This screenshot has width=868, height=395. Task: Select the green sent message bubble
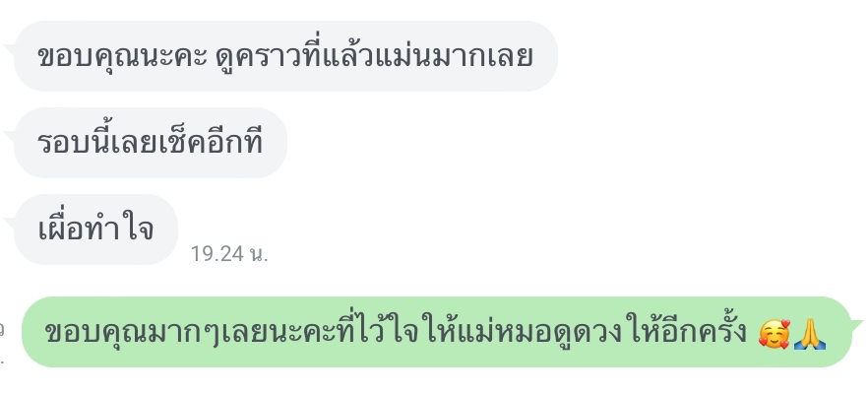point(436,332)
